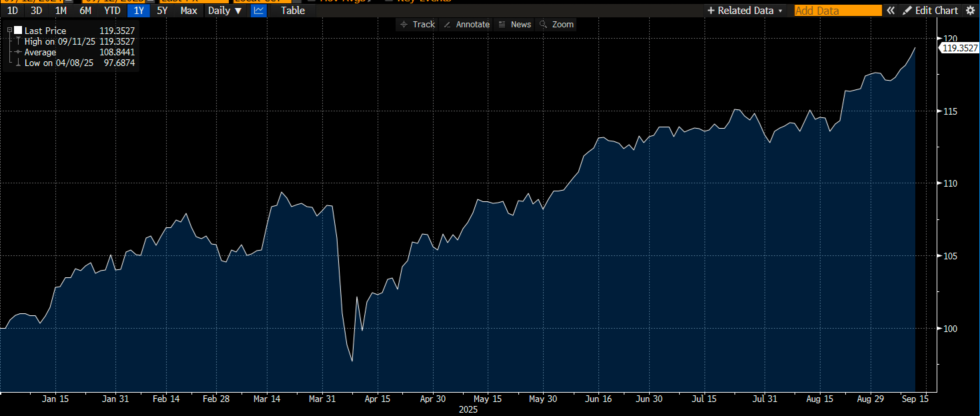Select the 5Y time range tab
This screenshot has width=980, height=416.
(x=162, y=11)
